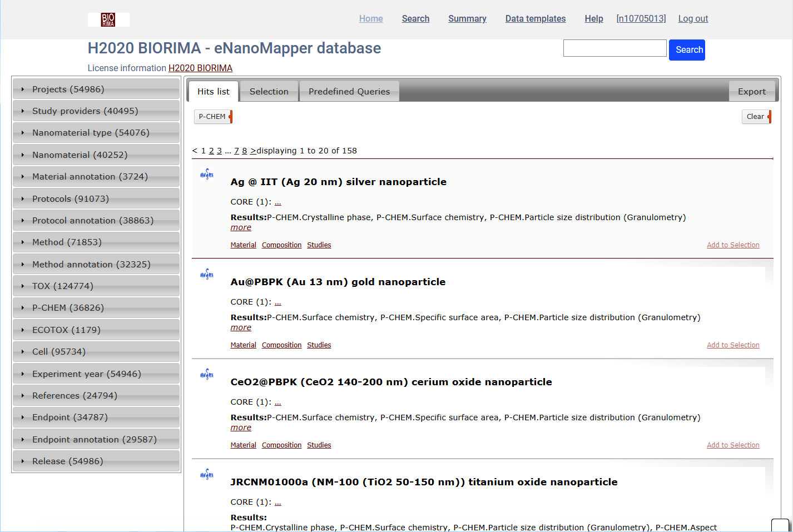Open the Predefined Queries tab
Screen dimensions: 793x532
click(349, 91)
